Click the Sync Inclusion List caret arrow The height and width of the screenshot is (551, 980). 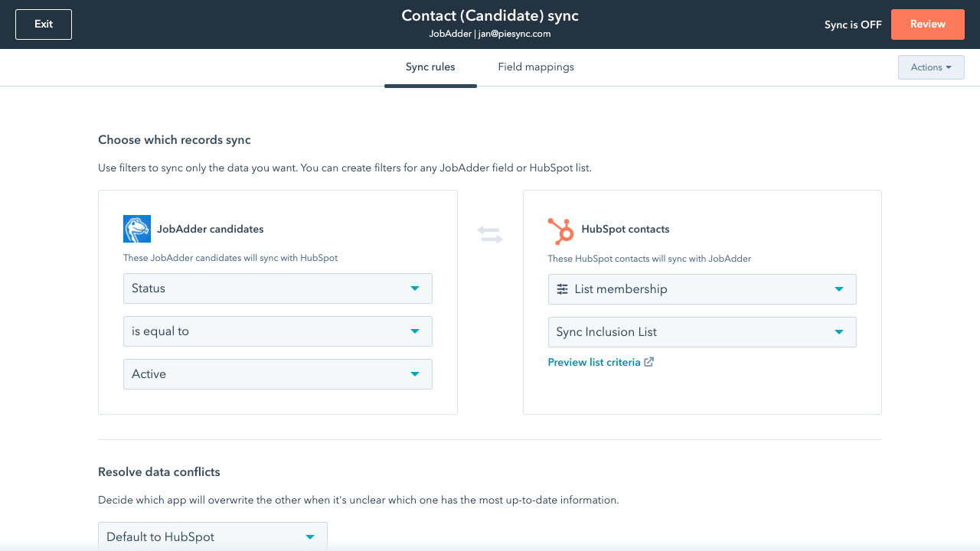(839, 332)
